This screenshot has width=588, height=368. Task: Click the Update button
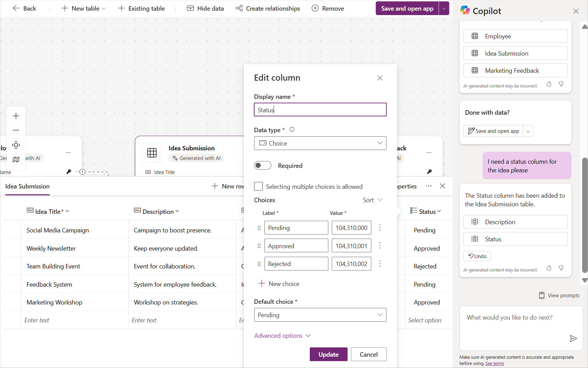pyautogui.click(x=328, y=354)
